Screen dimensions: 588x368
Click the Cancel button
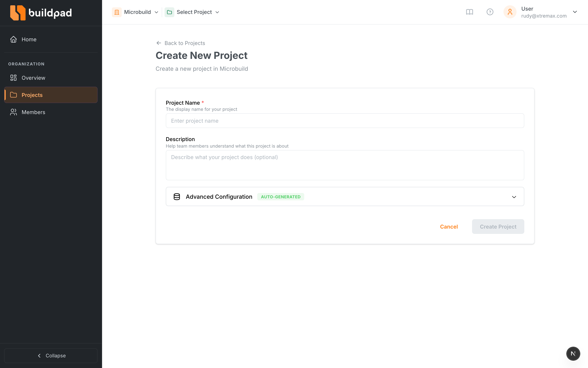point(449,227)
